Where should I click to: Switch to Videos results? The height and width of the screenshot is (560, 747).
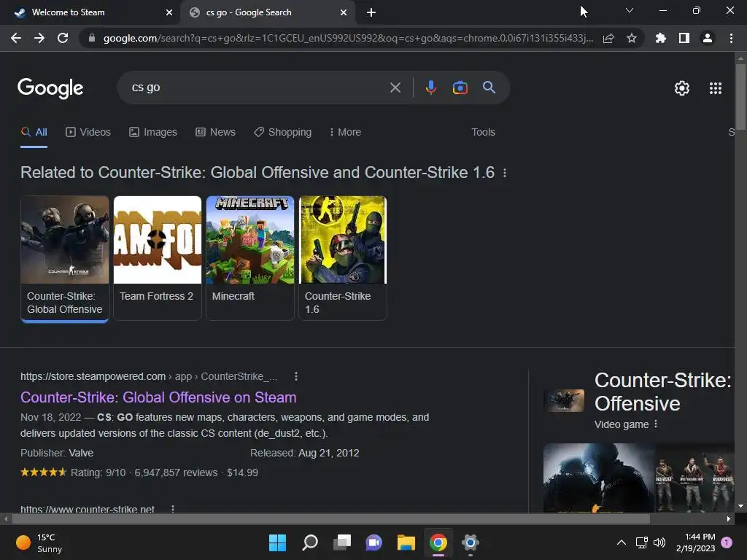pyautogui.click(x=88, y=133)
